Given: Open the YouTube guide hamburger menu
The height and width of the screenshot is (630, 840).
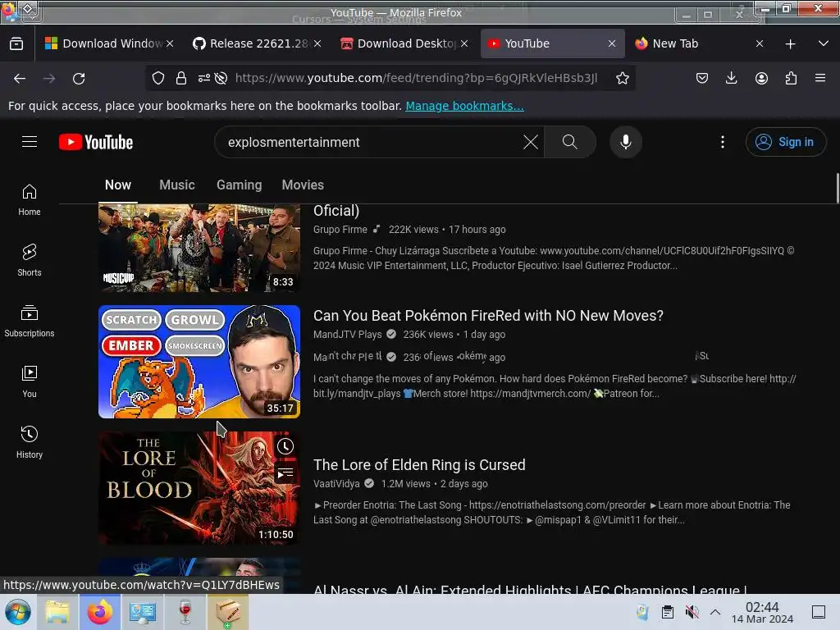Looking at the screenshot, I should (30, 142).
